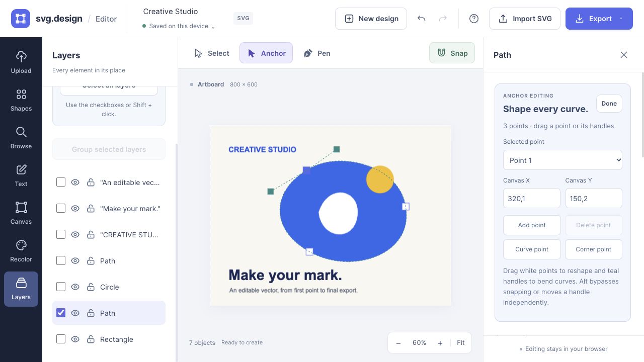Click the svg.design logo icon
644x362 pixels.
click(x=21, y=19)
